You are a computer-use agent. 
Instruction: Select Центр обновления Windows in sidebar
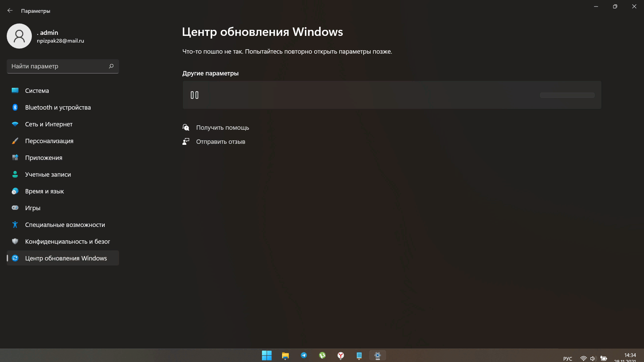tap(63, 258)
